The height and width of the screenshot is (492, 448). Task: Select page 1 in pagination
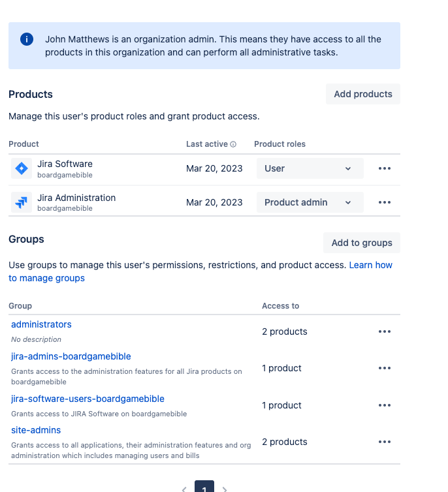pyautogui.click(x=204, y=488)
